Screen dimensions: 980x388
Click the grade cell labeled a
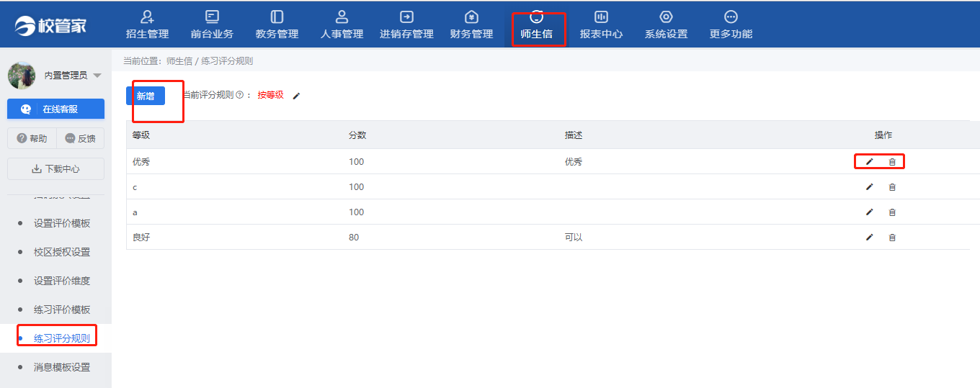click(x=135, y=212)
